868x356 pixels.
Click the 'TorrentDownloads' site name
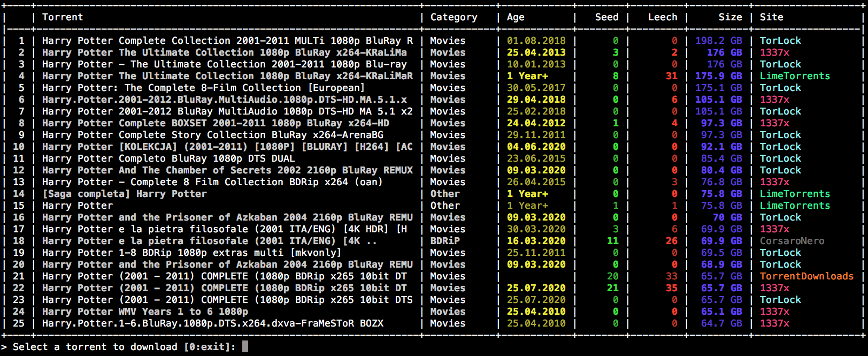click(x=806, y=276)
